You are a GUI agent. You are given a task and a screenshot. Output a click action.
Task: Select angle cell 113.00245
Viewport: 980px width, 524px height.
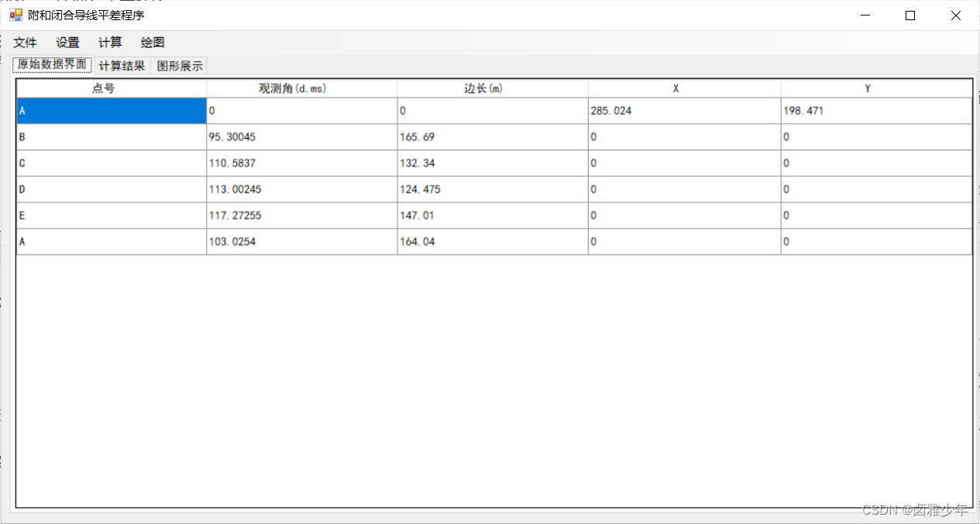tap(302, 190)
